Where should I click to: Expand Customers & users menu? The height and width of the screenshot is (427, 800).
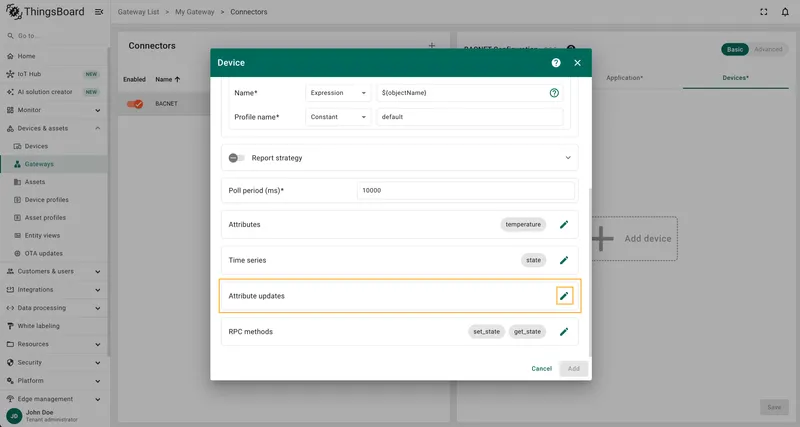tap(97, 271)
